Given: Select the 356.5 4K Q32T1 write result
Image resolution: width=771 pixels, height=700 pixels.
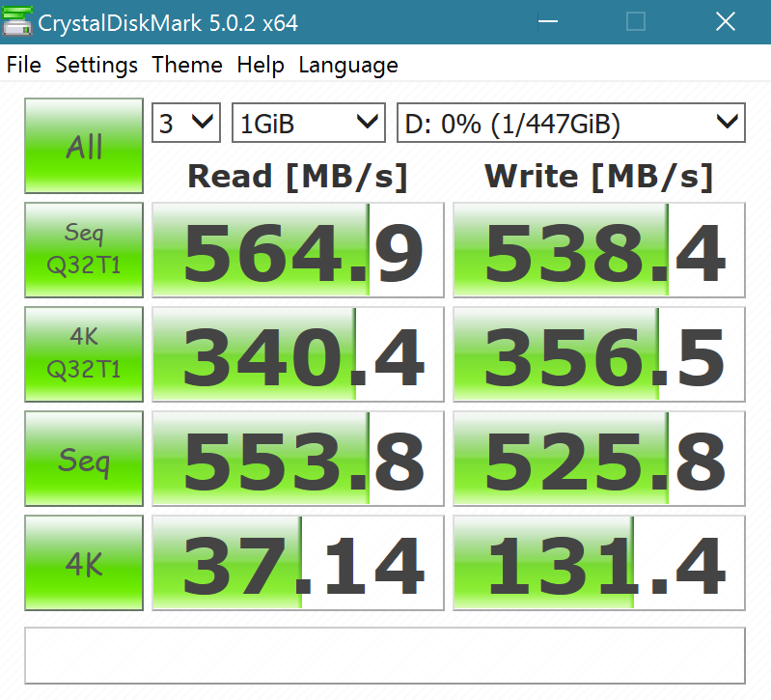Looking at the screenshot, I should click(599, 354).
